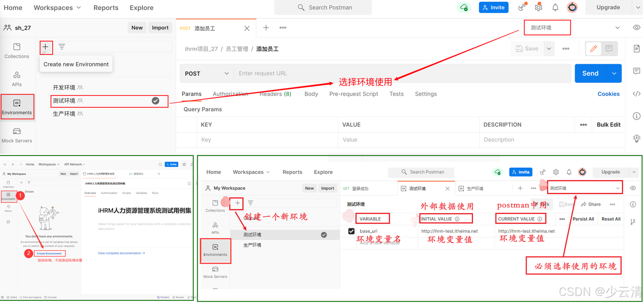644x303 pixels.
Task: Click search icon in bottom-left window header
Action: (160, 164)
